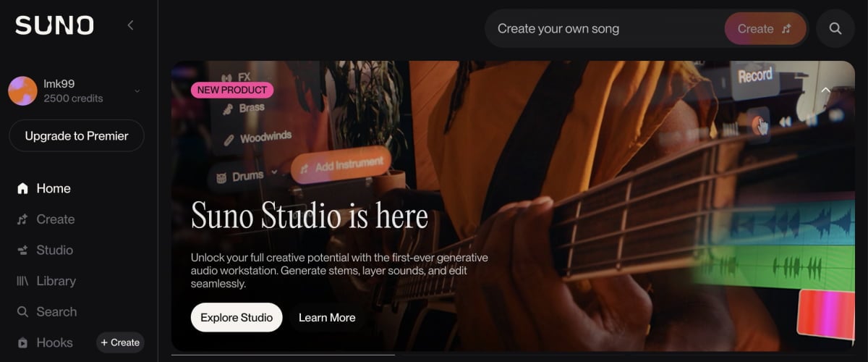Click Upgrade to Premier button
This screenshot has height=362, width=868.
click(x=77, y=135)
